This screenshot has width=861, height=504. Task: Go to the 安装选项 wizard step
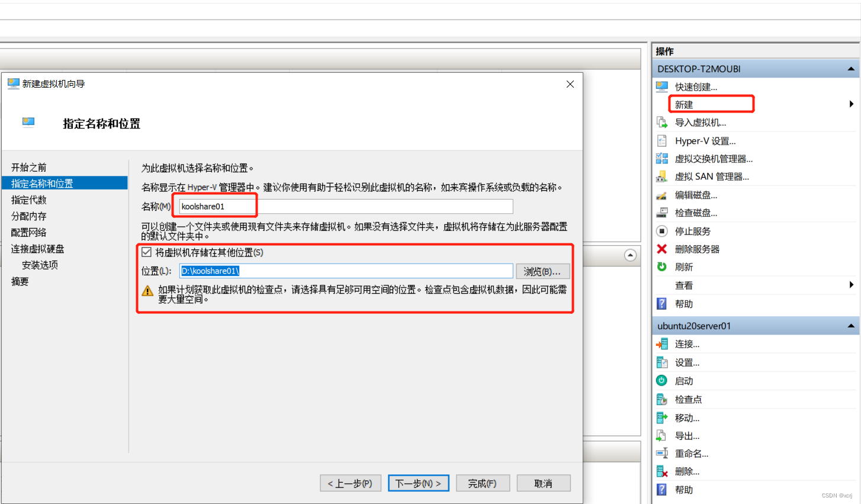coord(40,265)
